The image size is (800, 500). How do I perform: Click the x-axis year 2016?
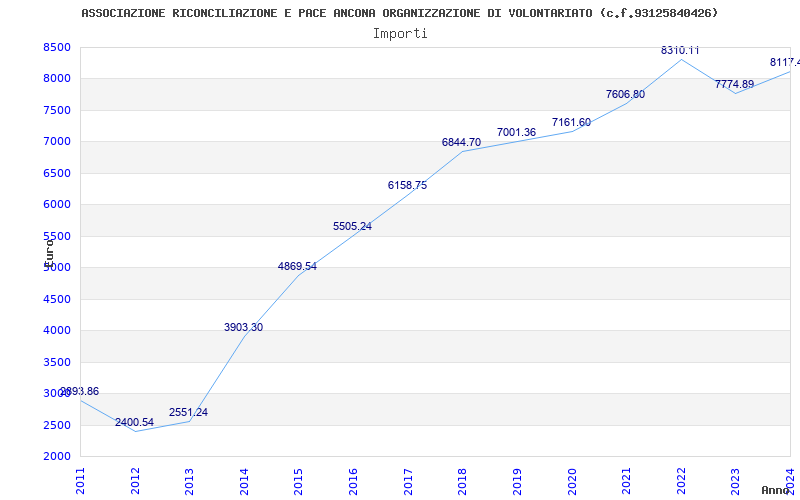pyautogui.click(x=353, y=481)
